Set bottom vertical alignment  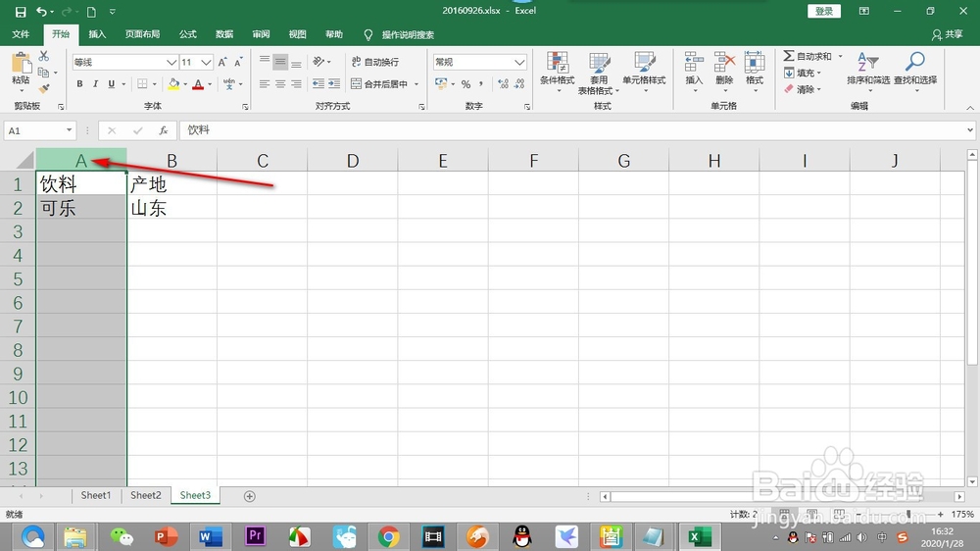[x=296, y=62]
